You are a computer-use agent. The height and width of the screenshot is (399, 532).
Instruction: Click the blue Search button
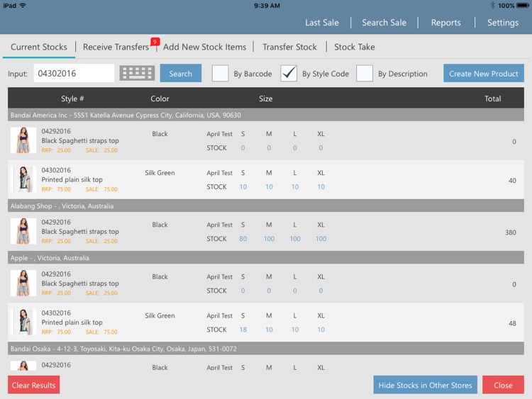point(181,73)
